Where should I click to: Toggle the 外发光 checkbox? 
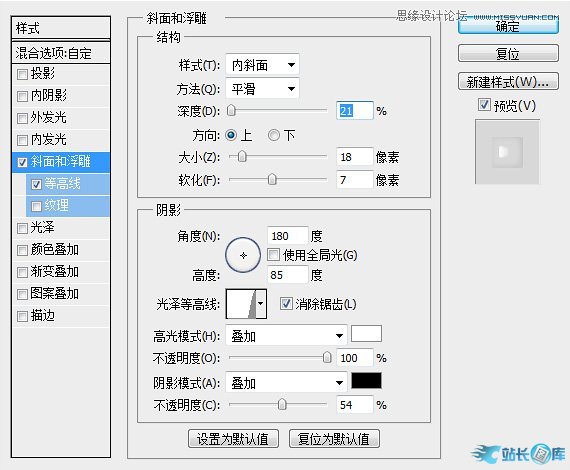tap(22, 118)
